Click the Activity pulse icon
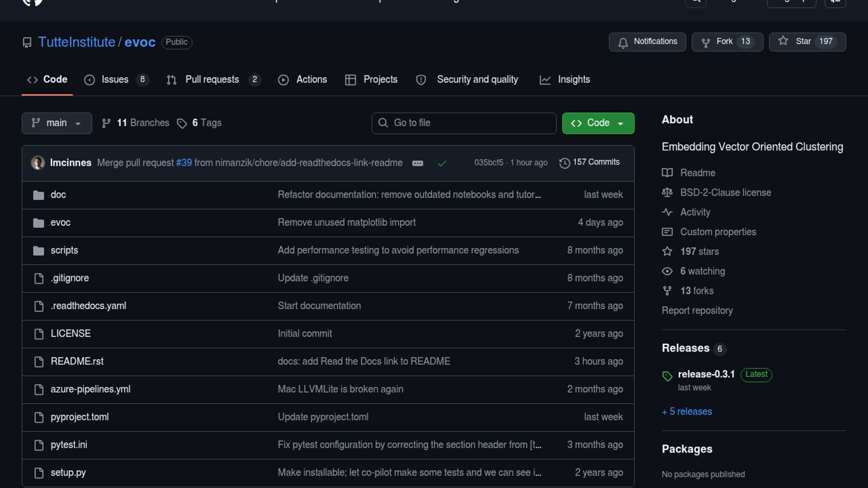The image size is (868, 488). pos(667,212)
